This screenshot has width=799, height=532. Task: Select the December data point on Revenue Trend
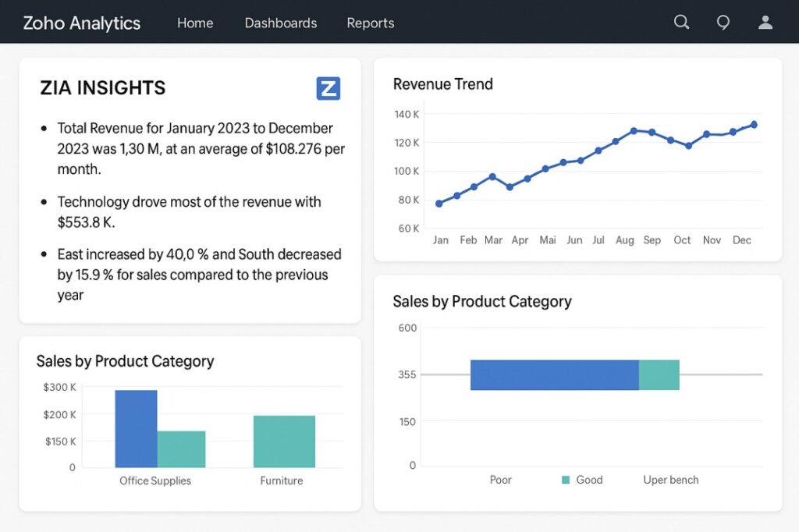coord(753,124)
